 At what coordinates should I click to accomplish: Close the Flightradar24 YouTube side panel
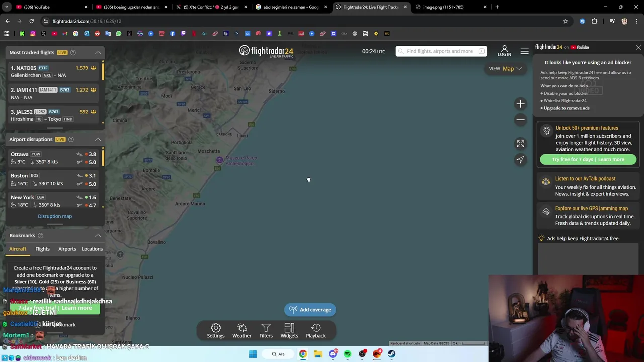tap(638, 47)
